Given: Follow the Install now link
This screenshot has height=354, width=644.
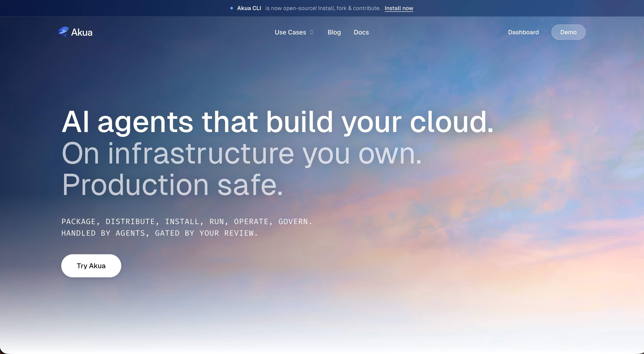Looking at the screenshot, I should pyautogui.click(x=399, y=8).
